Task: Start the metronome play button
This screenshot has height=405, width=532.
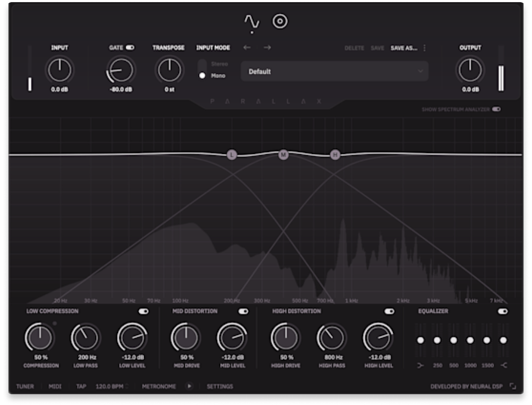Action: click(189, 386)
